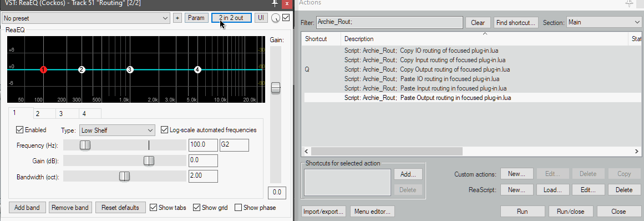The width and height of the screenshot is (644, 221).
Task: Toggle the plug-in bypass checkbox
Action: point(286,18)
